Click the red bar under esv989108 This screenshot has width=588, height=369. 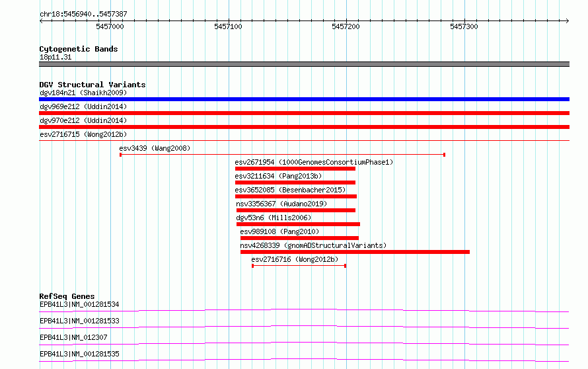pos(299,238)
